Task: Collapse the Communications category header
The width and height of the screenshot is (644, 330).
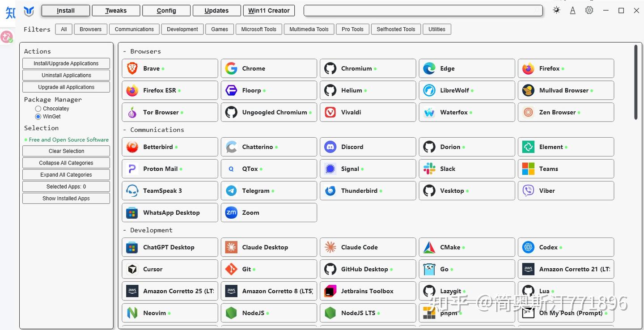Action: click(x=153, y=130)
